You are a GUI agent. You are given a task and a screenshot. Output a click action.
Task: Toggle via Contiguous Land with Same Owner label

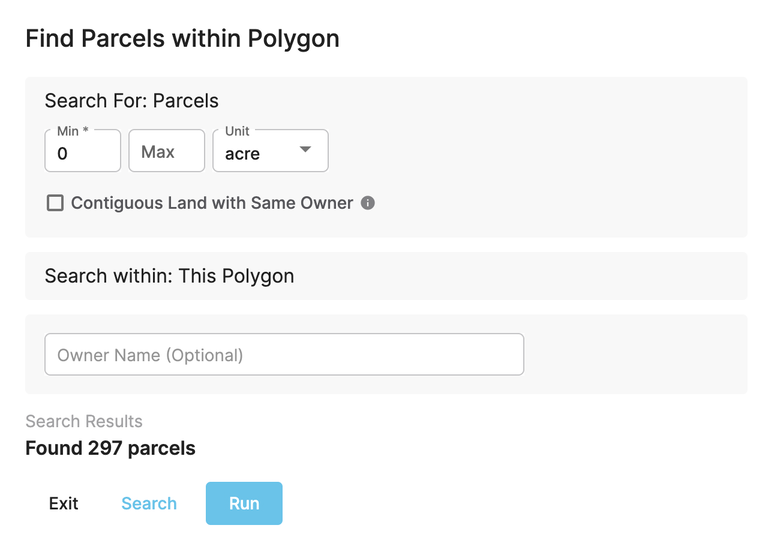click(x=212, y=203)
